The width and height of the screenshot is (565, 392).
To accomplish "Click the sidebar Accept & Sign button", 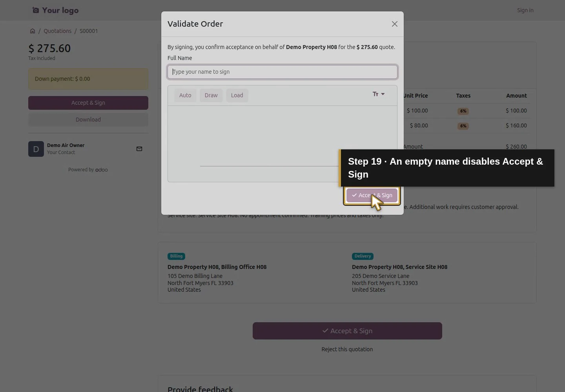I will point(88,103).
